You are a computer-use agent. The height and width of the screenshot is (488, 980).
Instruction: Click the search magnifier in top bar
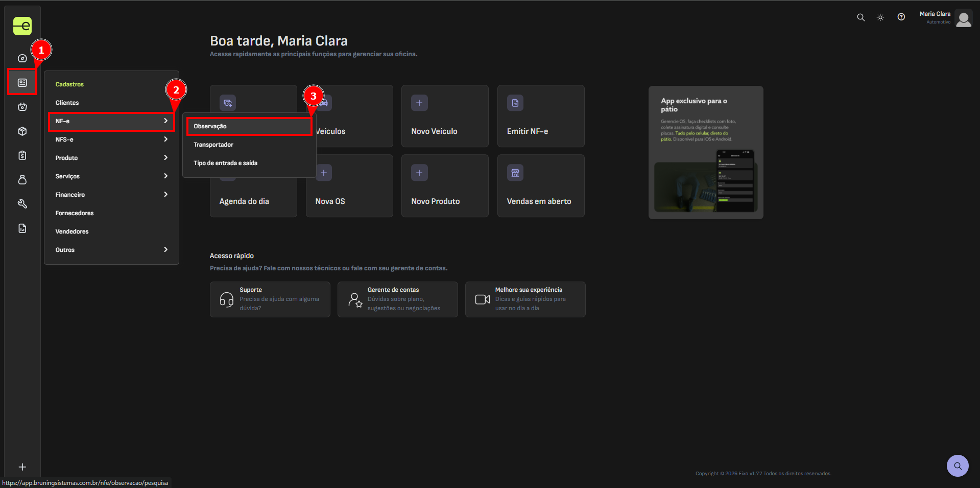click(861, 17)
